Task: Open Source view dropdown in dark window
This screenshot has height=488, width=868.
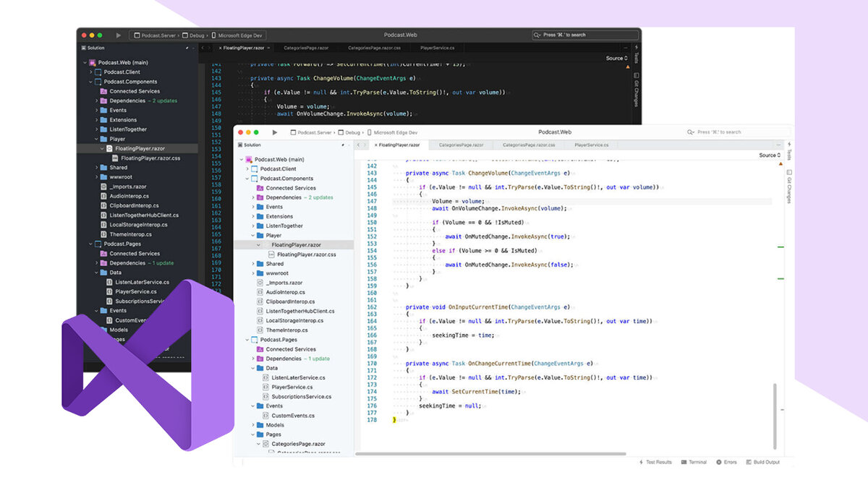Action: pos(617,58)
